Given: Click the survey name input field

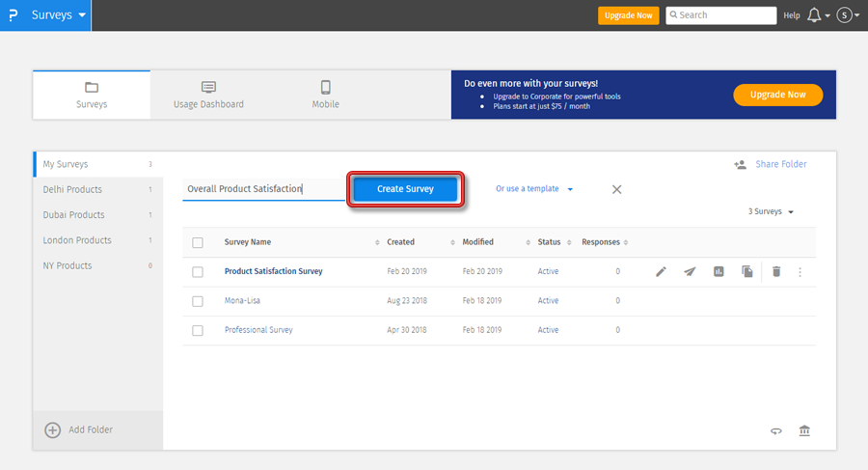Looking at the screenshot, I should 262,189.
